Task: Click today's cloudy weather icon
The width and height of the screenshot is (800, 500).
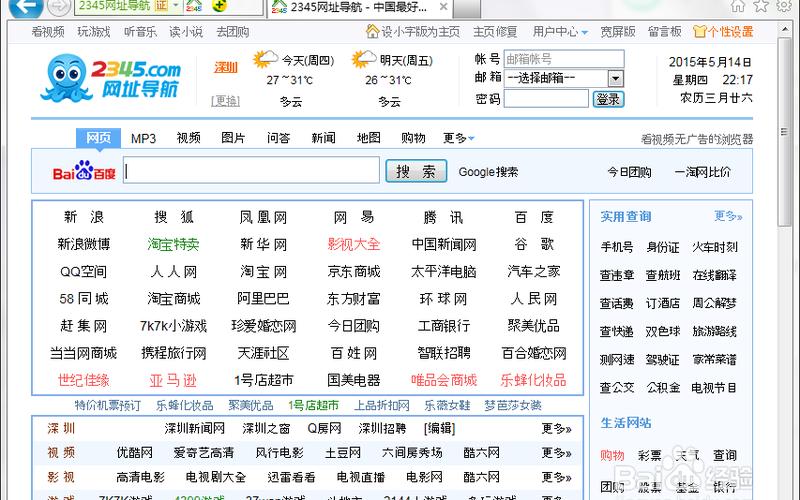Action: coord(265,59)
